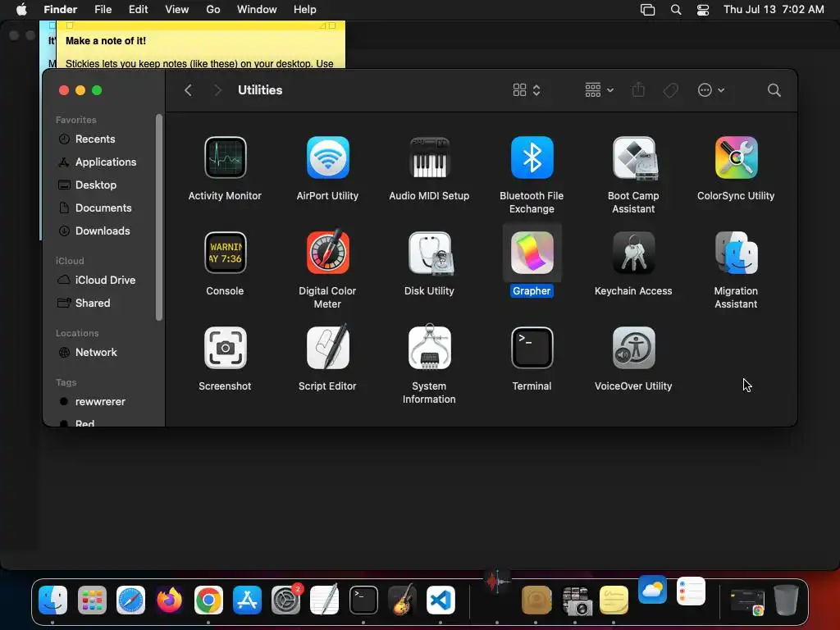Select the Audio MIDI Setup icon
Screen dimensions: 840x630
tap(429, 157)
